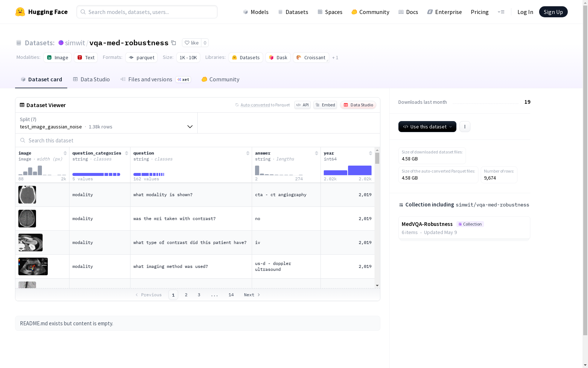Viewport: 588px width, 368px height.
Task: Show the +1 more libraries
Action: 335,57
